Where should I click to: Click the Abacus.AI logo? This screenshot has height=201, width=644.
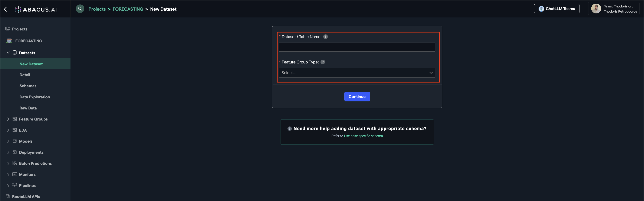point(36,10)
